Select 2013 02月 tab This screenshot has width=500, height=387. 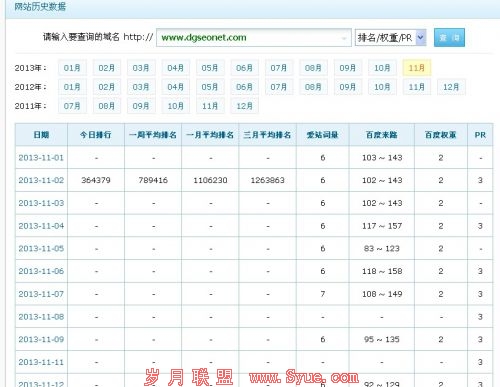107,68
